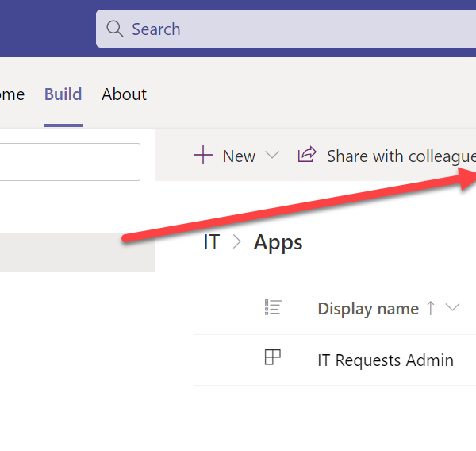476x451 pixels.
Task: Click the Apps breadcrumb title
Action: click(x=278, y=242)
